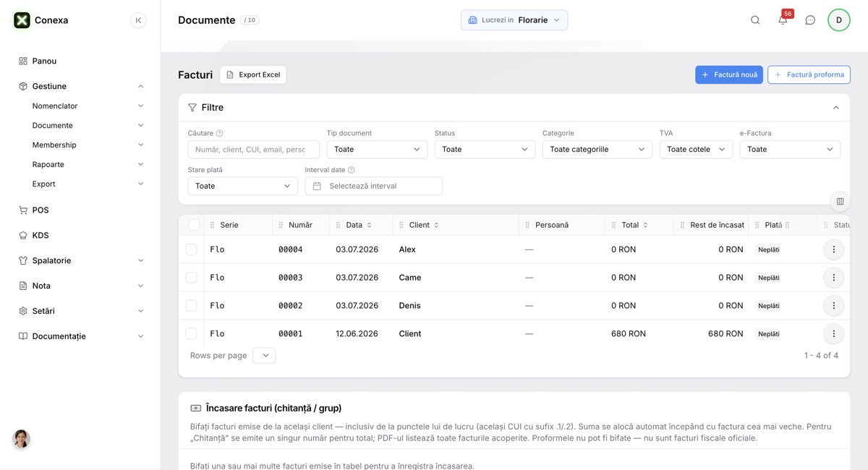Check the box for invoice 00002
Screen dimensions: 868x470
click(191, 306)
